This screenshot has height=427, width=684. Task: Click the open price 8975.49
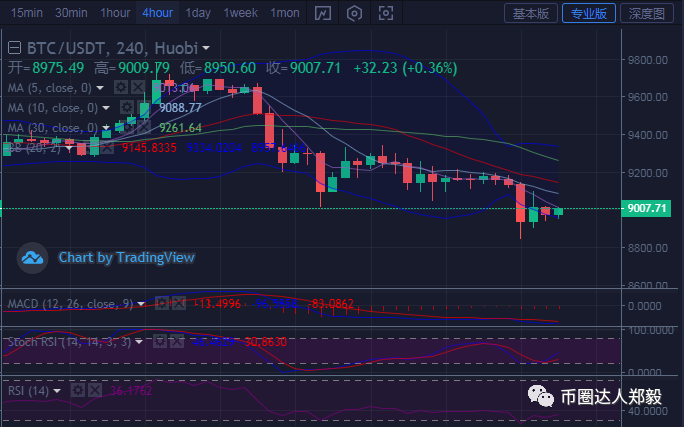58,68
